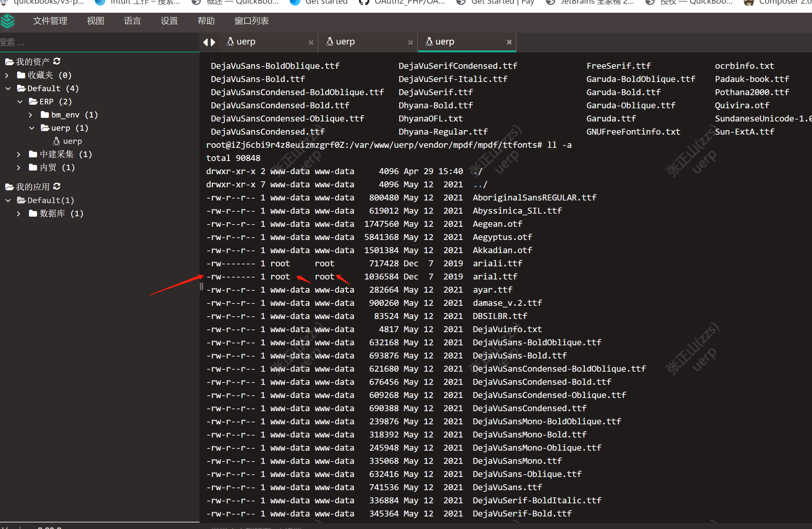Open the 文件管理 menu
The image size is (812, 529).
pos(50,21)
